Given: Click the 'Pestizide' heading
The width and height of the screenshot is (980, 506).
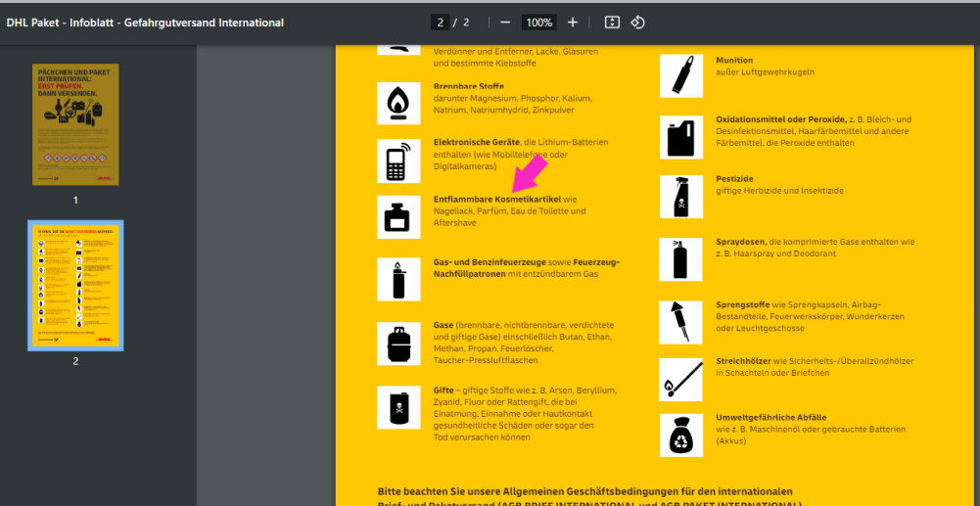Looking at the screenshot, I should point(734,179).
